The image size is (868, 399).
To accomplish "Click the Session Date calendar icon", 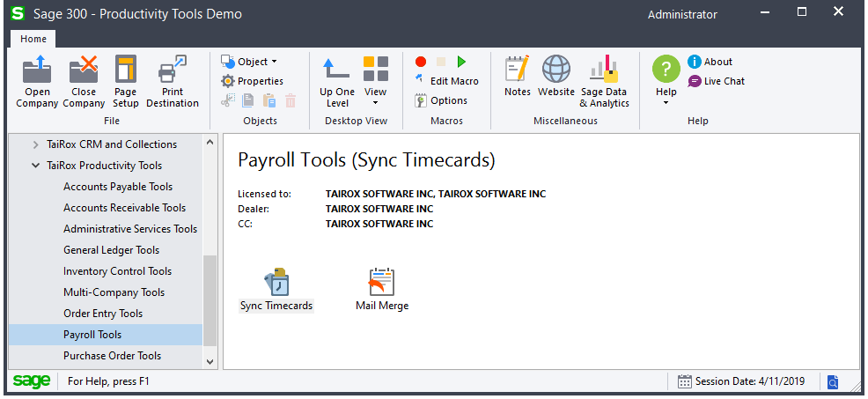I will click(685, 381).
